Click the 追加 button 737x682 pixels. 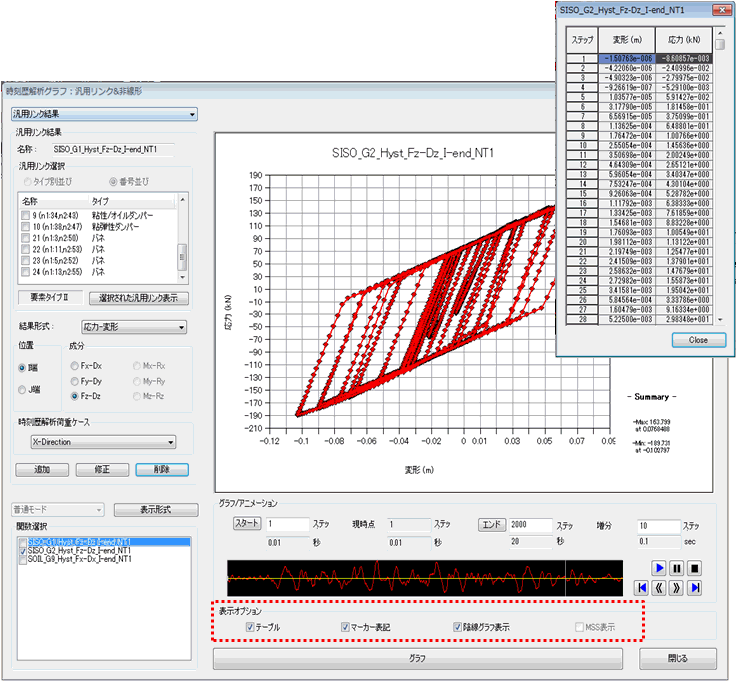(42, 470)
